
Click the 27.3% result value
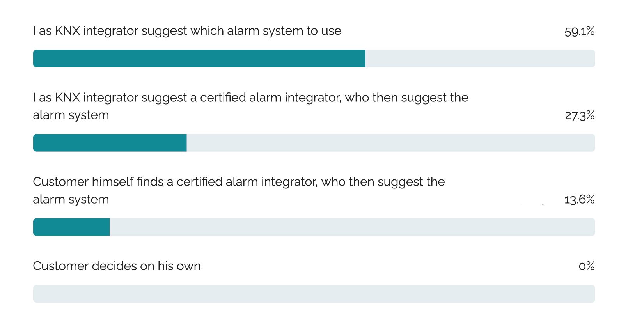point(580,115)
